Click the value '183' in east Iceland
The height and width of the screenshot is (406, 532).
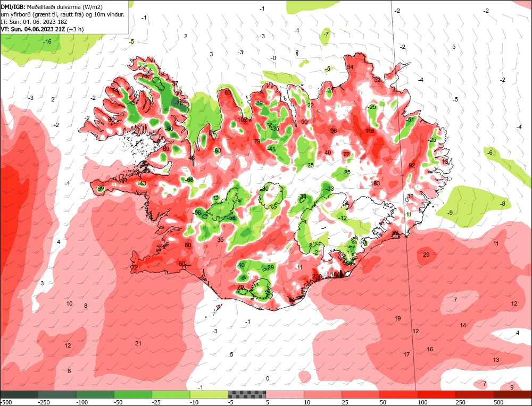coord(375,183)
